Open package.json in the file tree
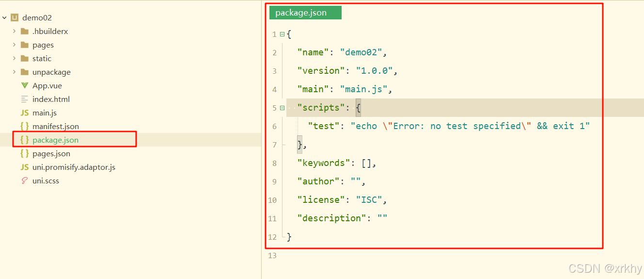644x279 pixels. coord(55,140)
